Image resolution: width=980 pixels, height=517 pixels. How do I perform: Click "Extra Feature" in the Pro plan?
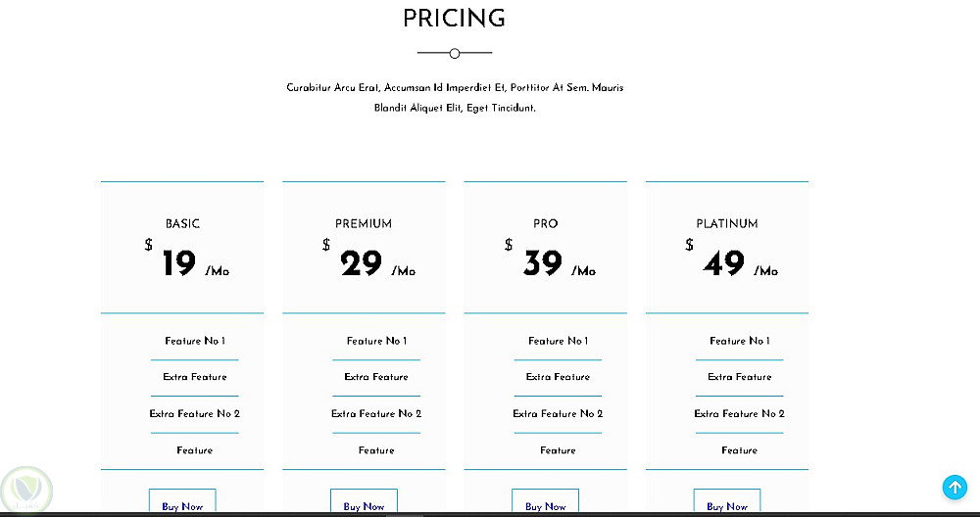[x=558, y=377]
